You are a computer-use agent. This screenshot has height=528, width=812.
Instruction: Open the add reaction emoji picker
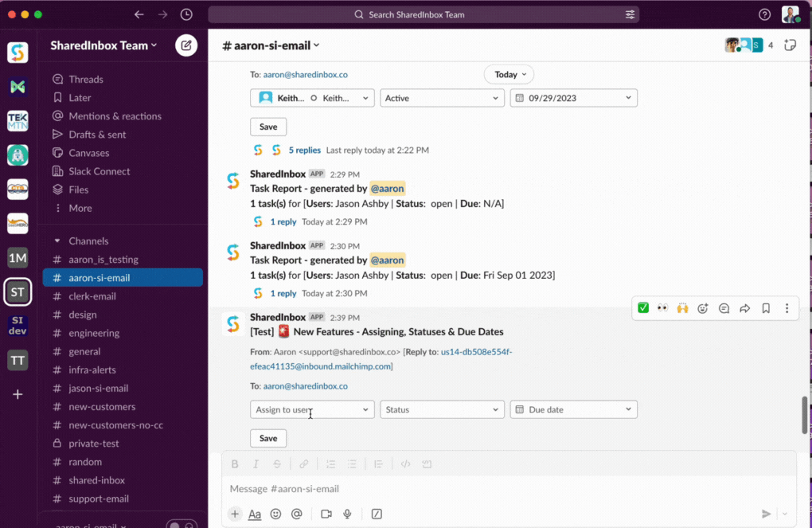click(x=703, y=308)
